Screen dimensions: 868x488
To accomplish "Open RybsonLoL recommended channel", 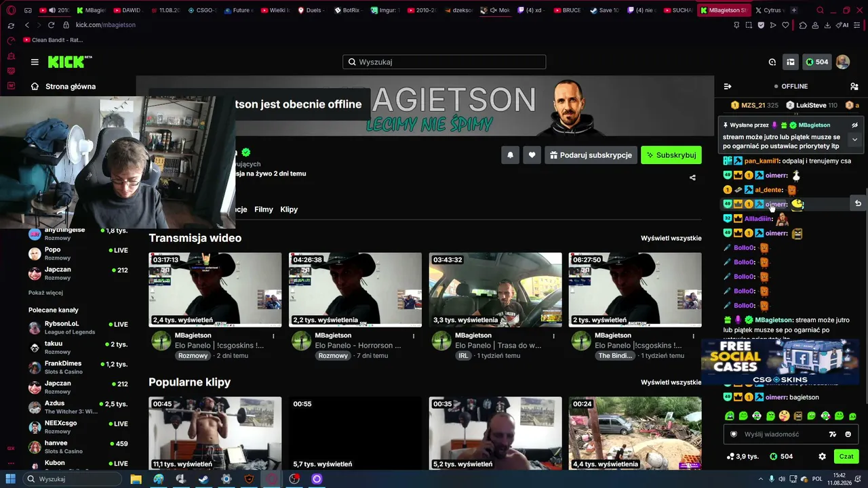I will (78, 328).
